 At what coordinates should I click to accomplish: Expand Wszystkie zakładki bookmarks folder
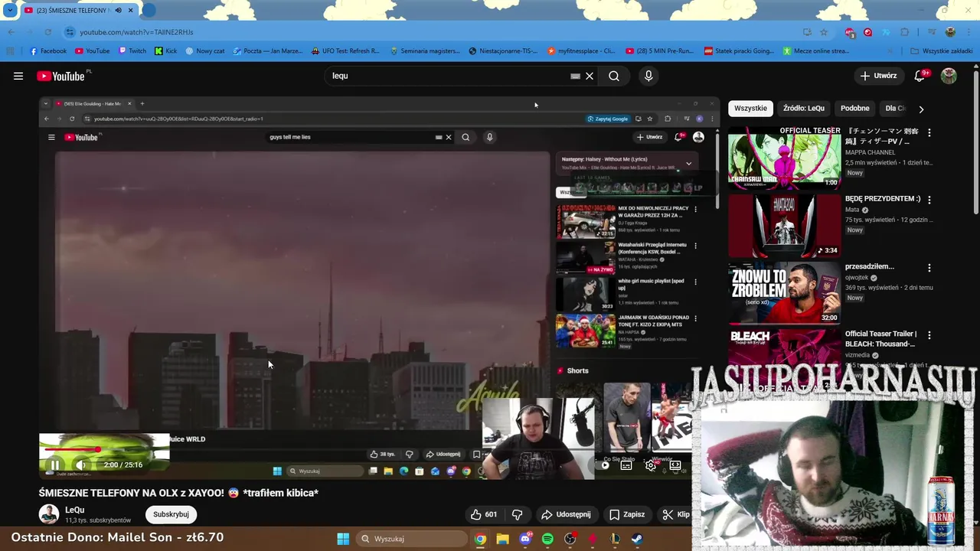(x=941, y=51)
